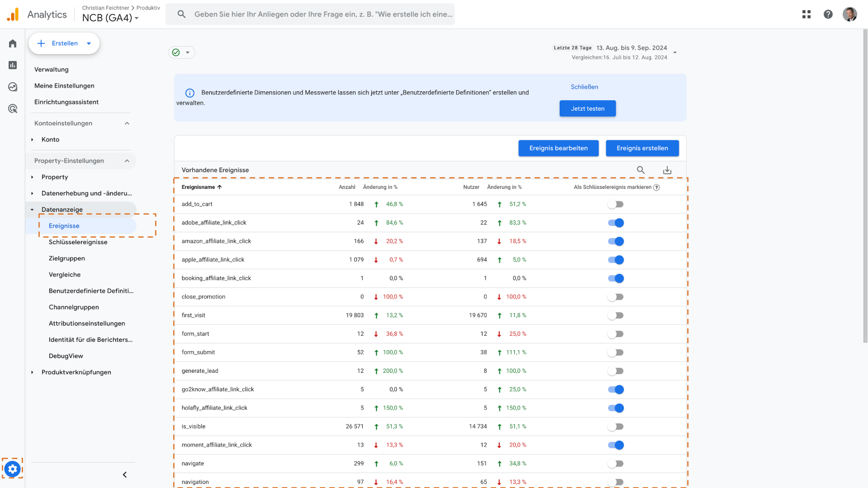Select Schlüsselereignisse in sidebar menu
Viewport: 868px width, 488px height.
click(78, 242)
